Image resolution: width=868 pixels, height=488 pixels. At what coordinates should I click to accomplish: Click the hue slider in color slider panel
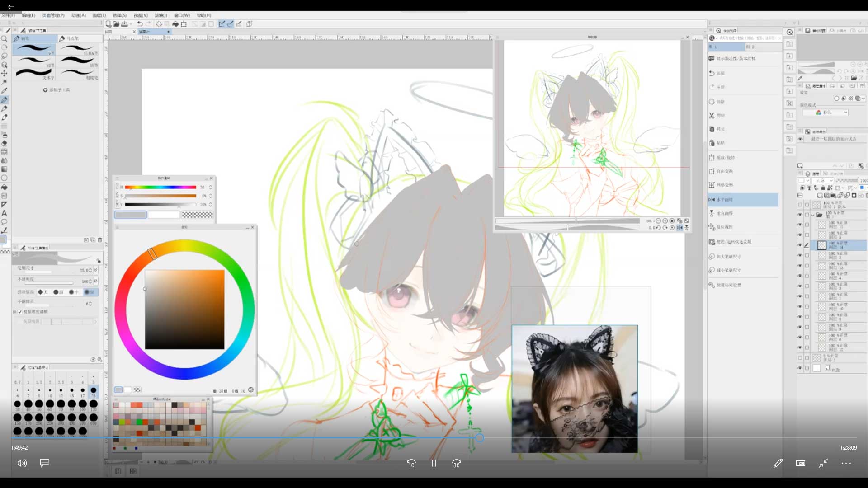(160, 187)
